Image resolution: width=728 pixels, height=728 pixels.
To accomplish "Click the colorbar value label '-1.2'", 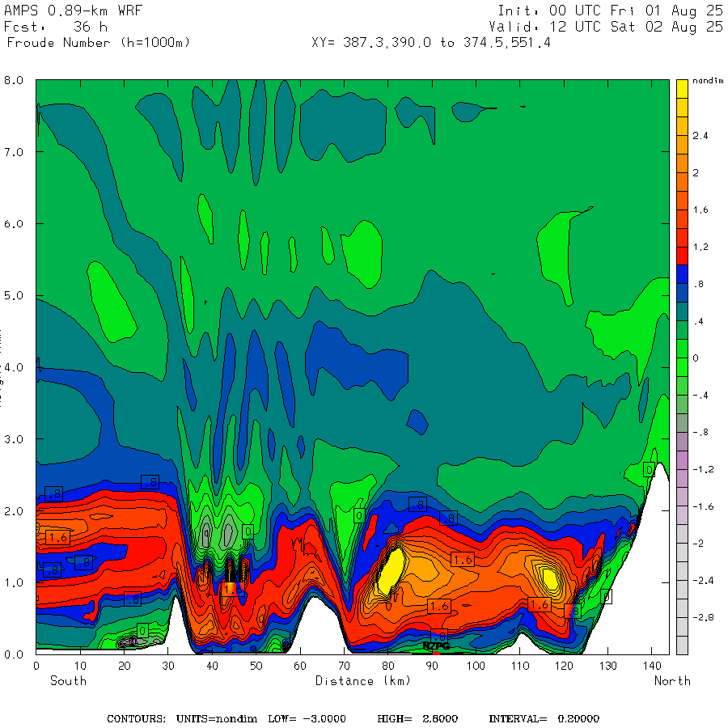I will [x=703, y=469].
